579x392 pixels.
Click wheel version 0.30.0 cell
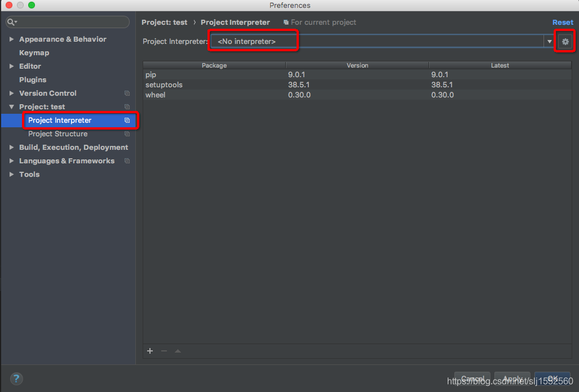coord(299,95)
